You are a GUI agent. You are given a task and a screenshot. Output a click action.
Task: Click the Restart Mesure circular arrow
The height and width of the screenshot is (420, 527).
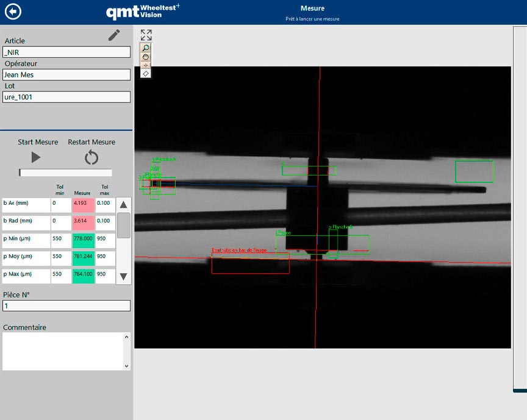[x=91, y=158]
